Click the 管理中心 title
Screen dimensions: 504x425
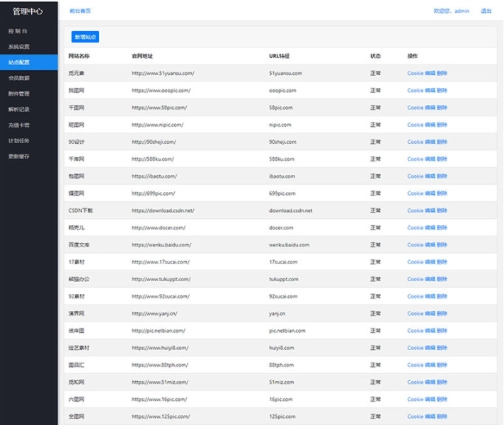[x=28, y=11]
